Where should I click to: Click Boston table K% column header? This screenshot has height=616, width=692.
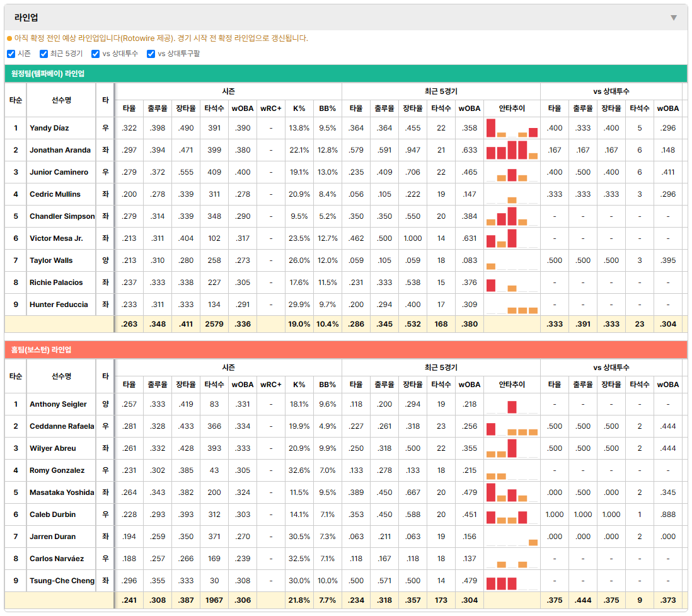click(x=299, y=385)
